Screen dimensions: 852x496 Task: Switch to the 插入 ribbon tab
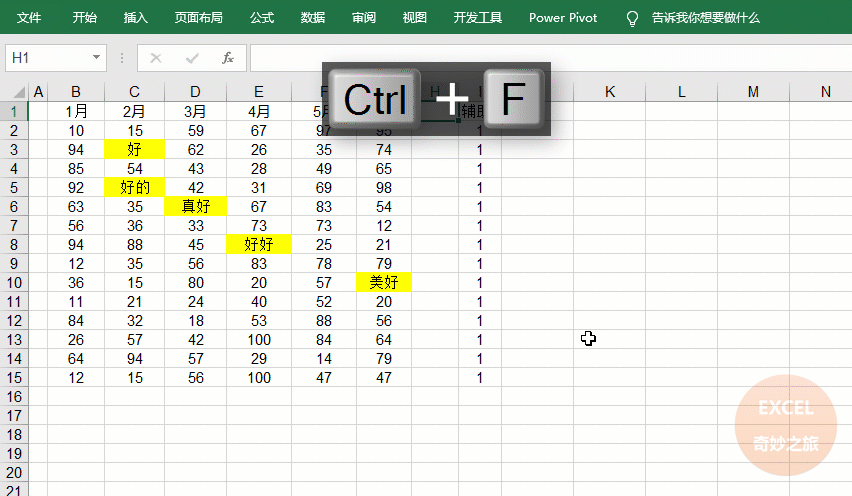pos(135,18)
